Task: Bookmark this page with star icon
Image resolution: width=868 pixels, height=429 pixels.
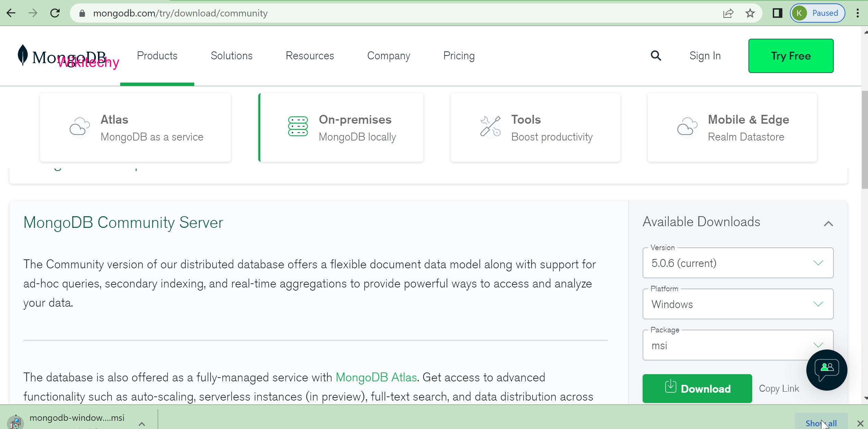Action: tap(750, 13)
